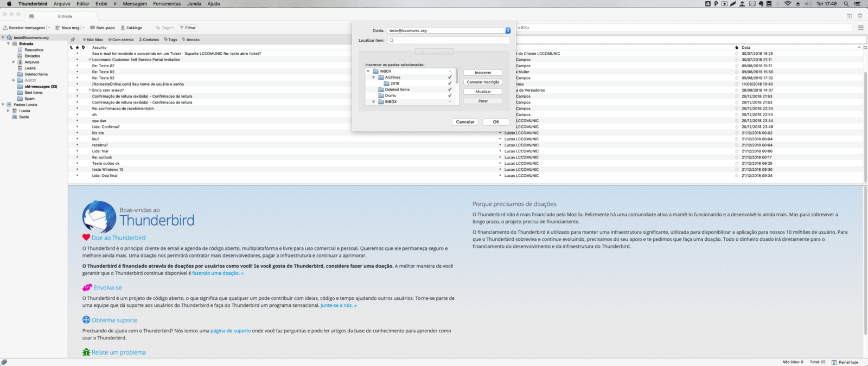Screen dimensions: 868x366
Task: Toggle the Contatos filter
Action: click(x=149, y=40)
